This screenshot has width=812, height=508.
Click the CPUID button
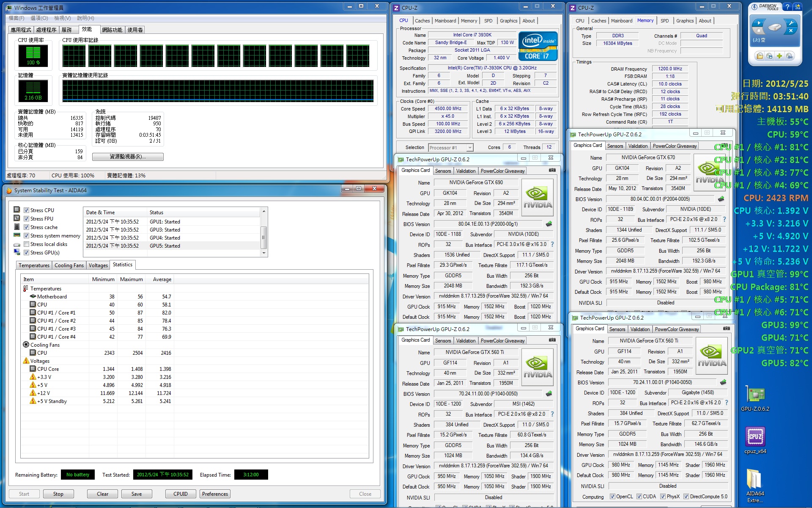181,494
